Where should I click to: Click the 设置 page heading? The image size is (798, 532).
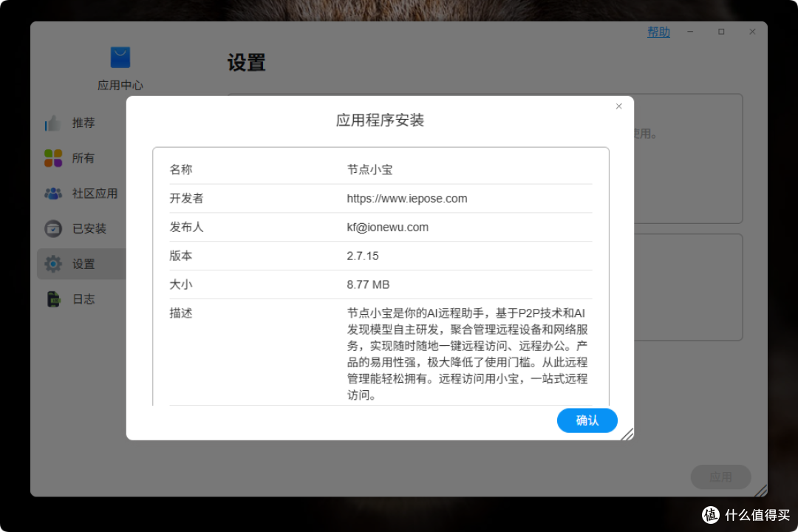pos(246,63)
